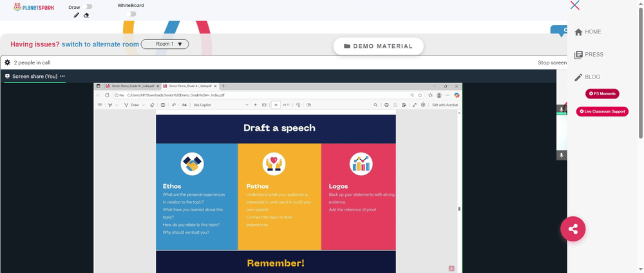Click the browser back arrow
This screenshot has height=273, width=644.
pyautogui.click(x=98, y=95)
